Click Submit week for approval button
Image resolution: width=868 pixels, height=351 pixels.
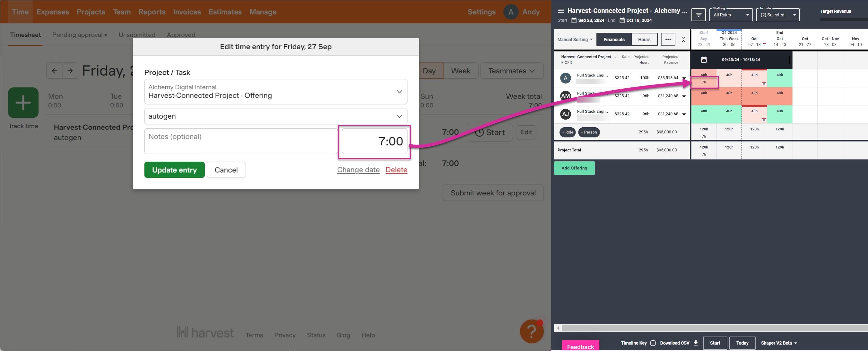coord(493,193)
